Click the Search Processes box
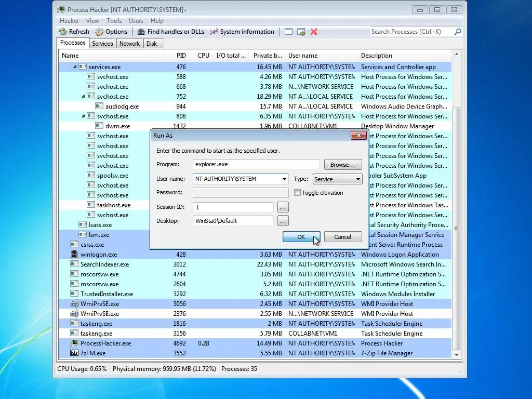 [x=411, y=32]
